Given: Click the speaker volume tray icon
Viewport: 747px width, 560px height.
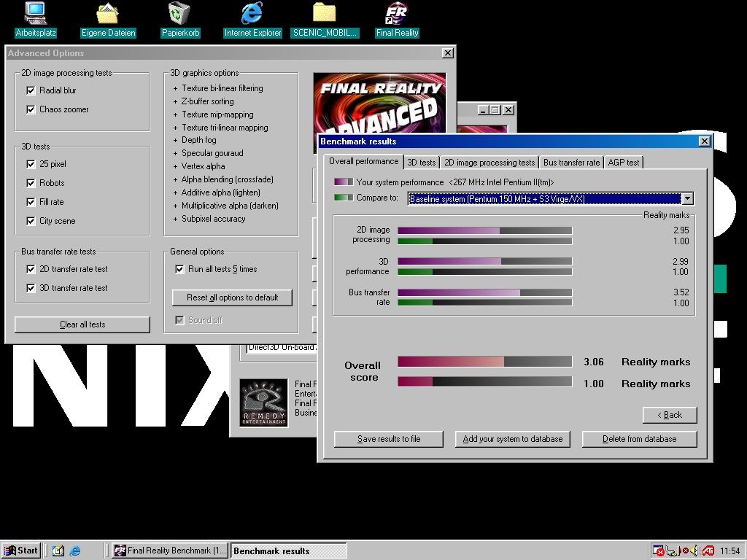Looking at the screenshot, I should (694, 551).
